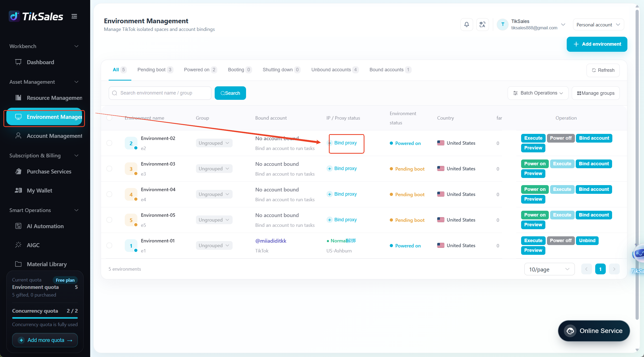Click the United States flag in Environment-03 row
Screen dimensions: 644x357
pyautogui.click(x=441, y=168)
